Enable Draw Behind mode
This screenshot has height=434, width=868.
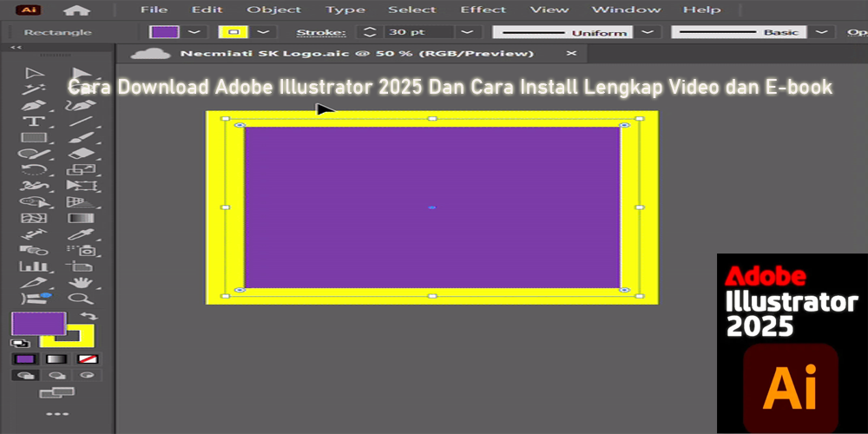point(56,375)
